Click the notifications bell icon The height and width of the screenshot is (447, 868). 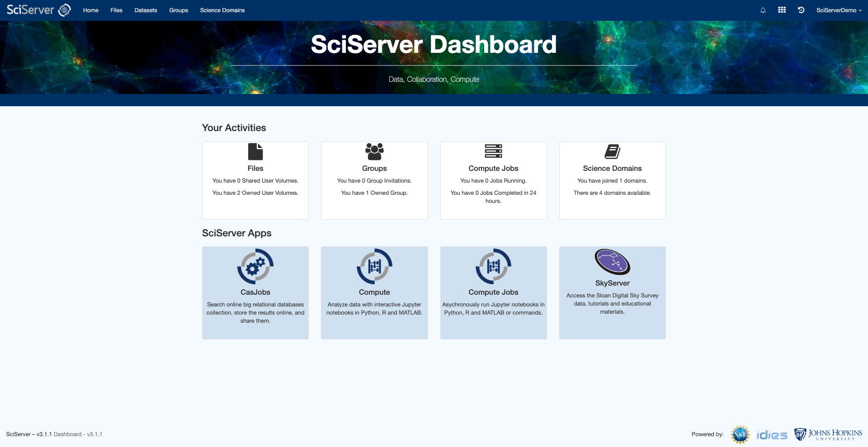tap(763, 10)
